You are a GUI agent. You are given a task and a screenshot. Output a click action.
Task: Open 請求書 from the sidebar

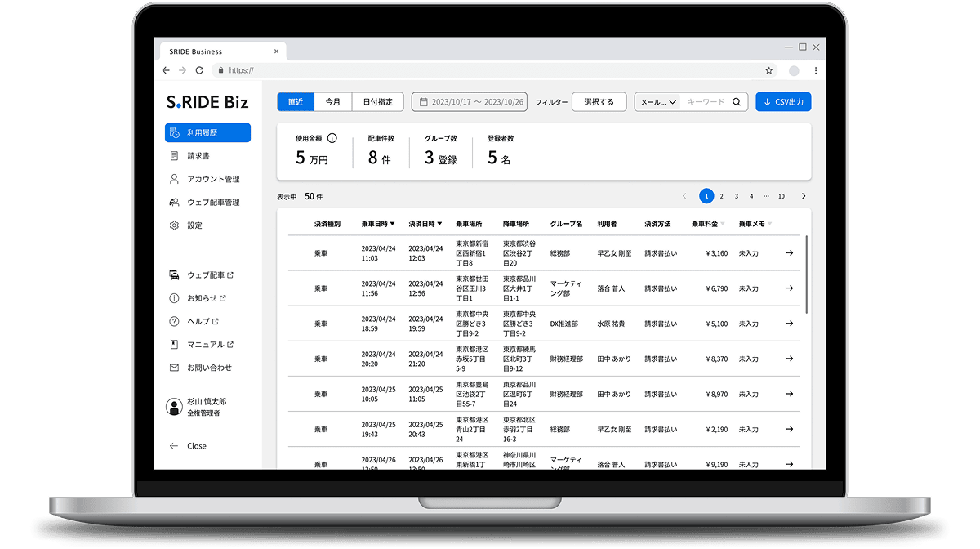(x=198, y=156)
